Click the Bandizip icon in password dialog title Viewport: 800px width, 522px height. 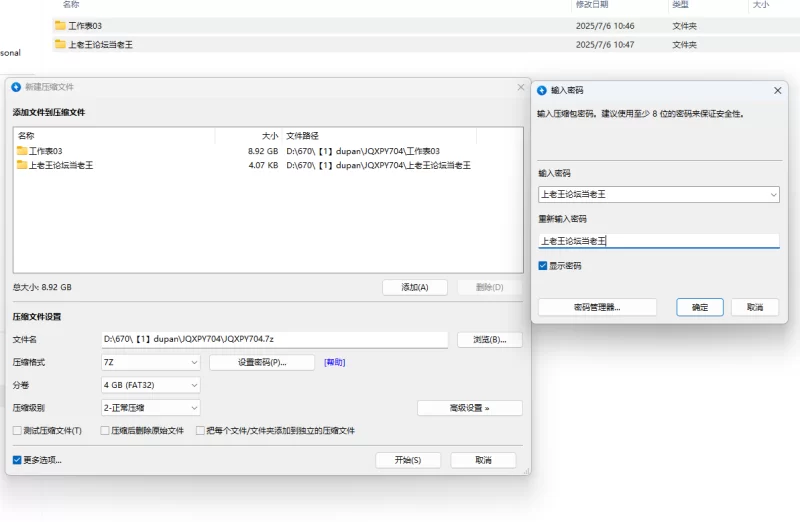coord(542,90)
